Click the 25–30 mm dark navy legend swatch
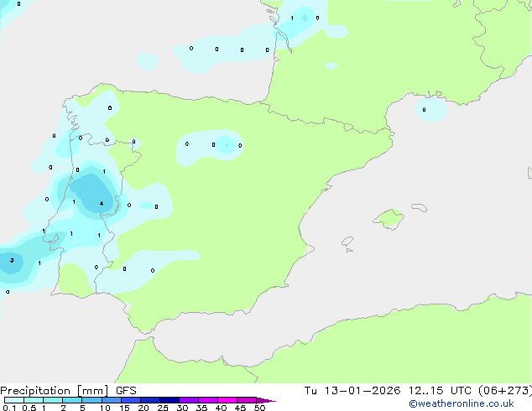The image size is (532, 411). (x=170, y=400)
